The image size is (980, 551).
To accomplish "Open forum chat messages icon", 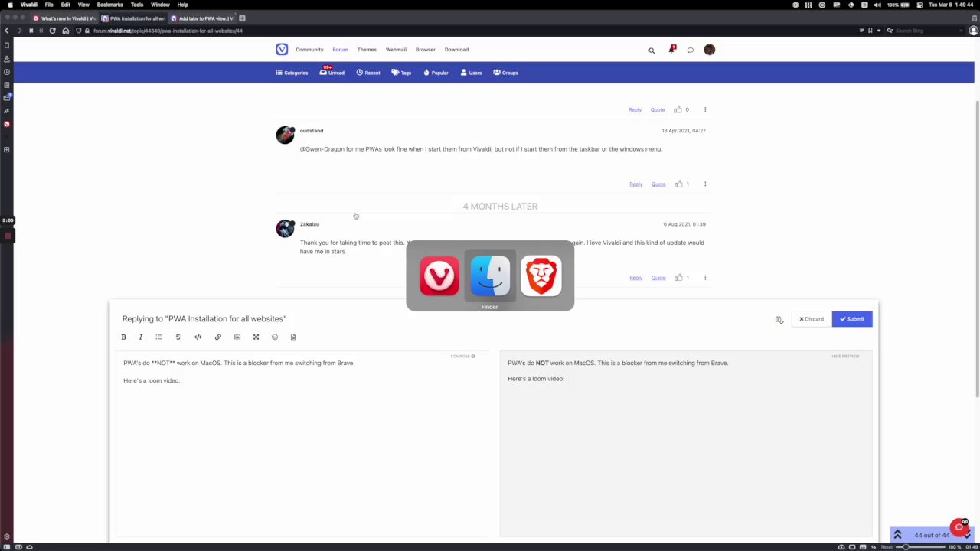I will 690,51.
